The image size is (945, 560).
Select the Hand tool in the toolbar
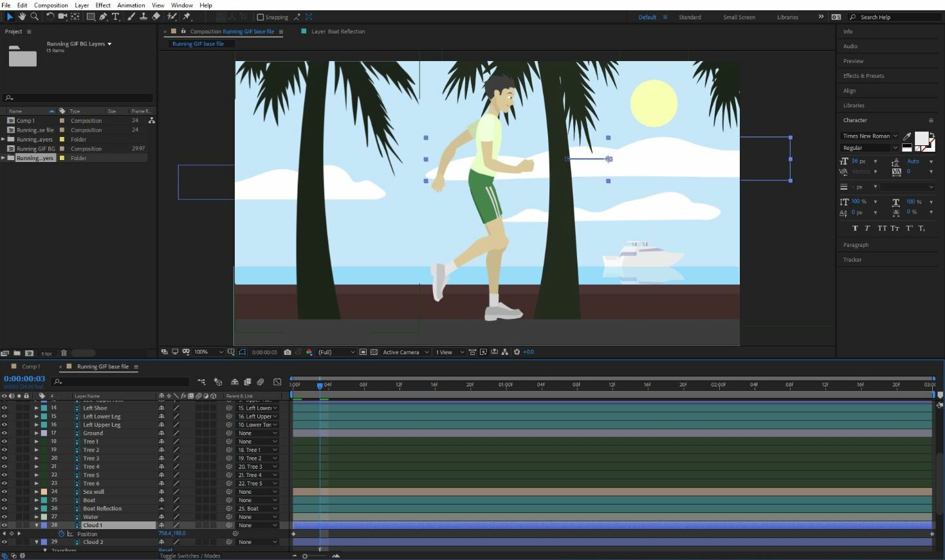point(22,17)
